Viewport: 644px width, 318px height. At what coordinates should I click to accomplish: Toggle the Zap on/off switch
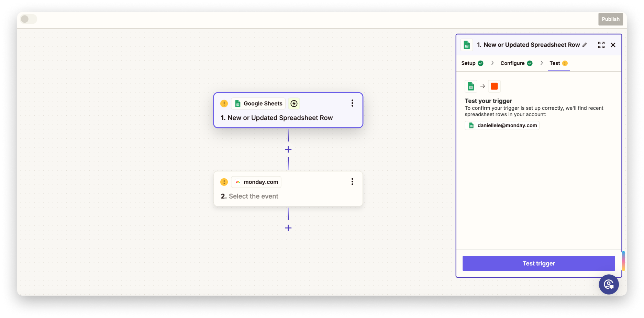tap(29, 19)
